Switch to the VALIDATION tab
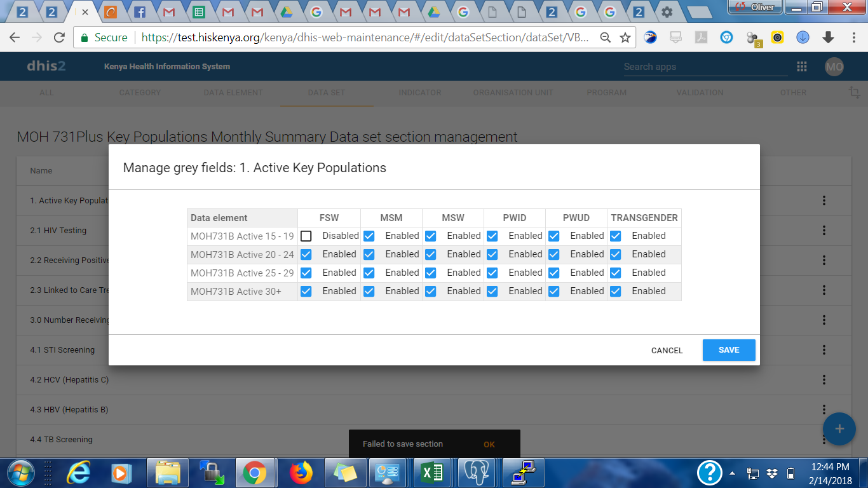This screenshot has height=488, width=868. click(x=700, y=93)
